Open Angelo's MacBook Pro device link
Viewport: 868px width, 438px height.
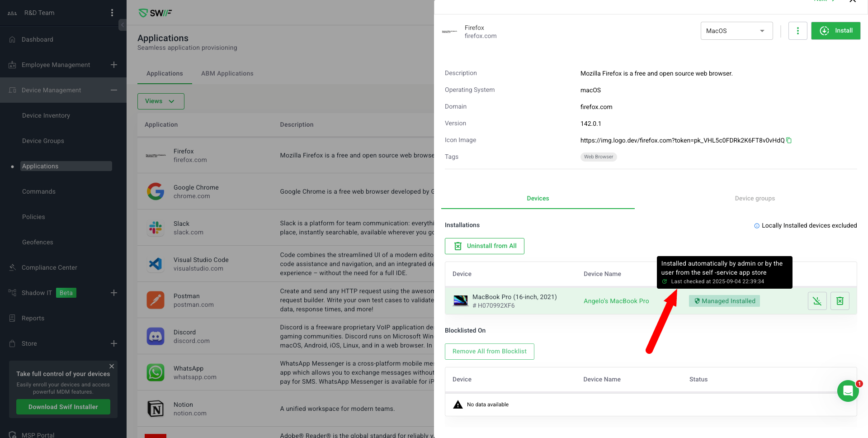pos(616,301)
